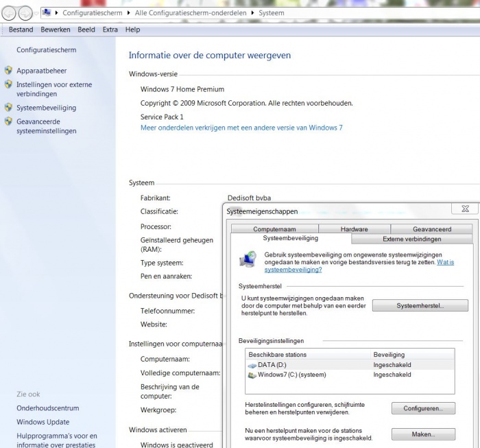480x448 pixels.
Task: Click Ingeschakeld status for DATA (D:)
Action: click(392, 365)
